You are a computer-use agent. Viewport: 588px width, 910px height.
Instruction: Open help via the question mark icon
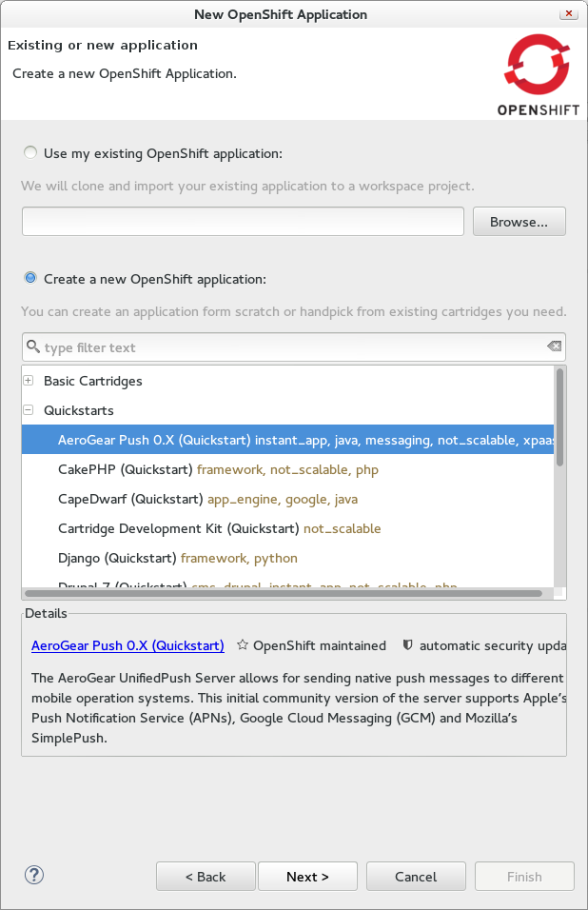33,874
